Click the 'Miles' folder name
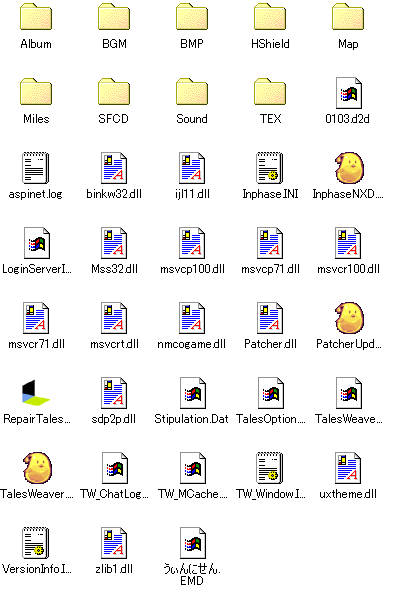 [x=36, y=119]
